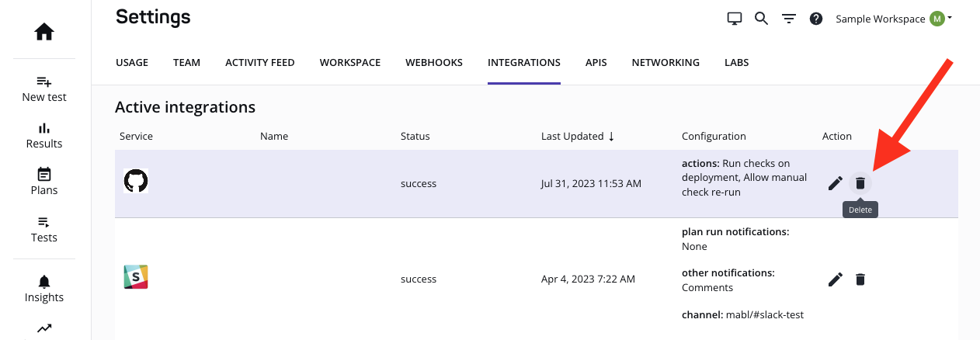
Task: Open help via the question mark icon
Action: tap(816, 19)
